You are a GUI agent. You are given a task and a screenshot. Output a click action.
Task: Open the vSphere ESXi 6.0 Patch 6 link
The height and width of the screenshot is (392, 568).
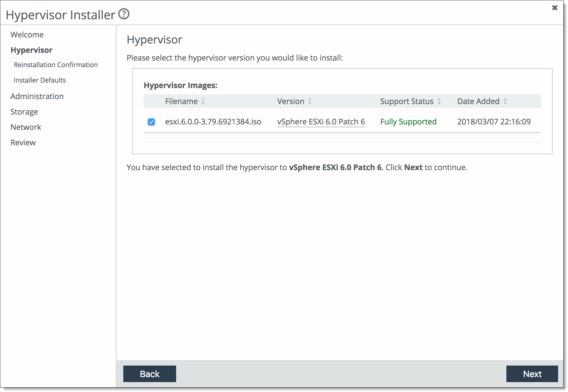coord(321,122)
